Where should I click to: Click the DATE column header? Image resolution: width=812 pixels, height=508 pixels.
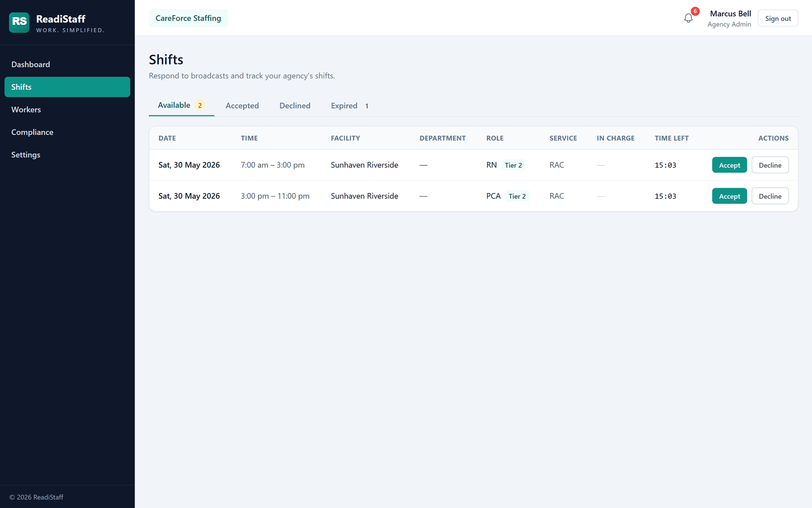167,138
